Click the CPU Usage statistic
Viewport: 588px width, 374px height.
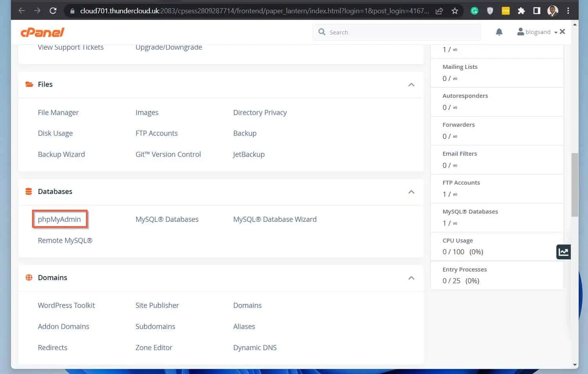497,246
